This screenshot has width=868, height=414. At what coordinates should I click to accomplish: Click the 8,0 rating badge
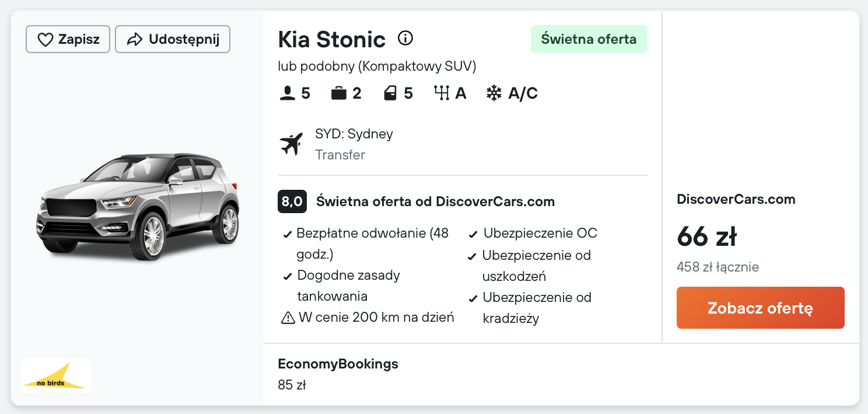click(292, 202)
